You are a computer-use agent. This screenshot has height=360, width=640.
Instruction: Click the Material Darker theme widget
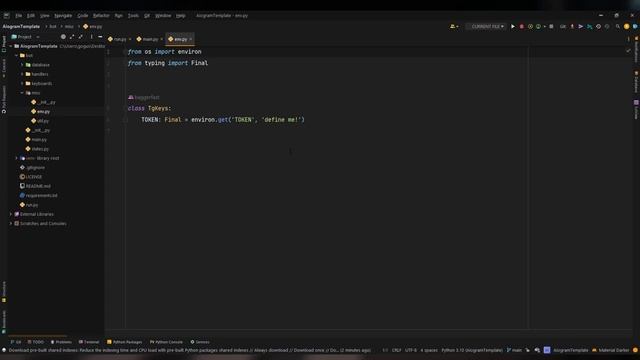611,350
